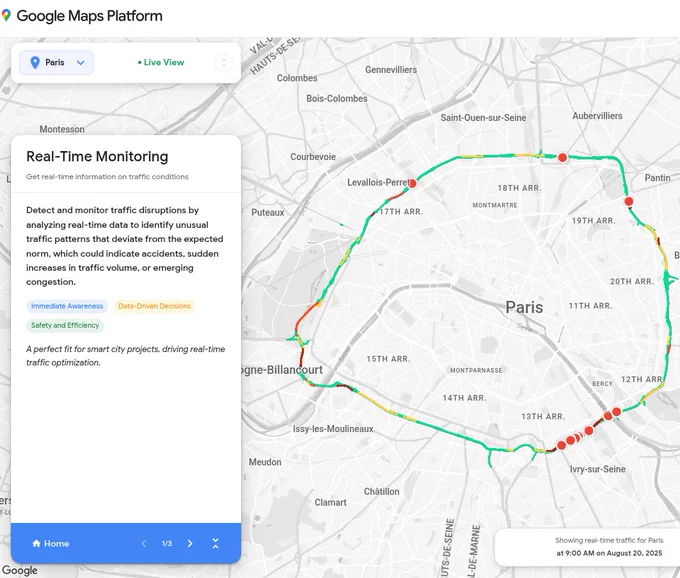Click the Puteaux map label
This screenshot has width=680, height=578.
(268, 212)
